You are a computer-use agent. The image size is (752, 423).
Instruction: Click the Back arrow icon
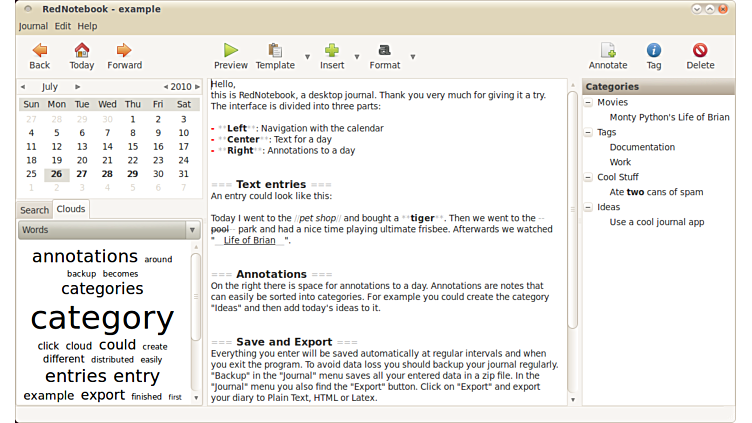[39, 50]
